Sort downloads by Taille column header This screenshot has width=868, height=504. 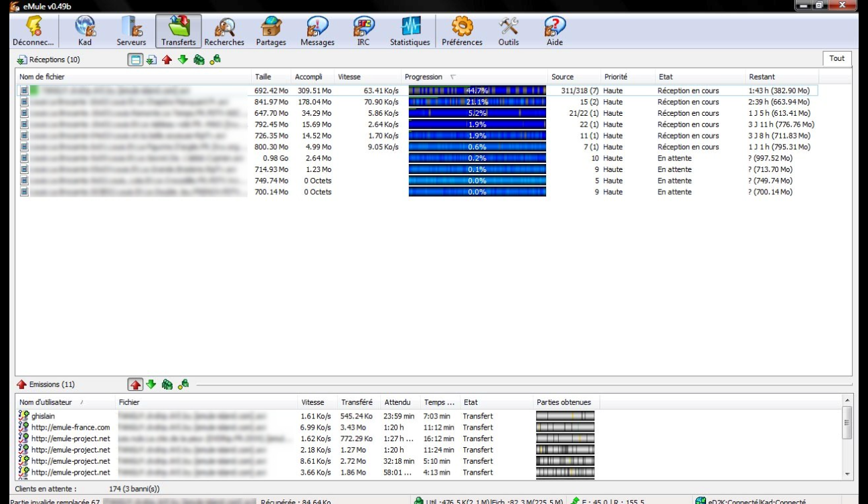(x=272, y=77)
